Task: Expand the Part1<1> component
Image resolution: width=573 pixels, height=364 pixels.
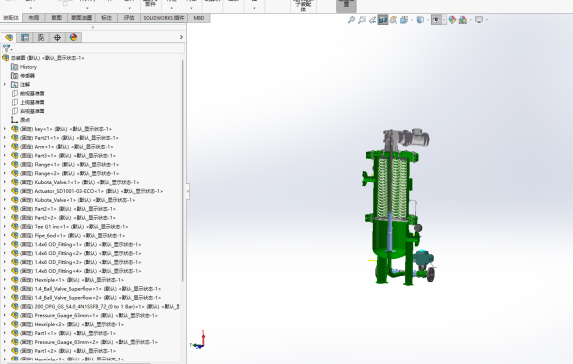Action: (x=5, y=333)
